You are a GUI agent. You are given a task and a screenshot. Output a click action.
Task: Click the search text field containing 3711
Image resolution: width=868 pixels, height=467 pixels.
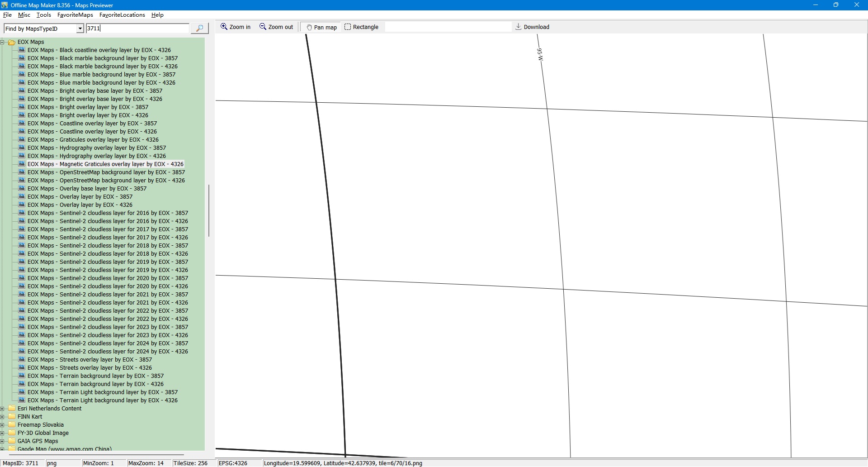click(137, 29)
